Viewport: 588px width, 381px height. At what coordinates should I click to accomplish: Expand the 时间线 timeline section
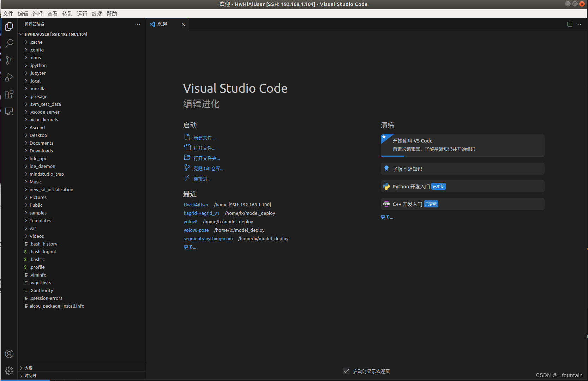(21, 375)
